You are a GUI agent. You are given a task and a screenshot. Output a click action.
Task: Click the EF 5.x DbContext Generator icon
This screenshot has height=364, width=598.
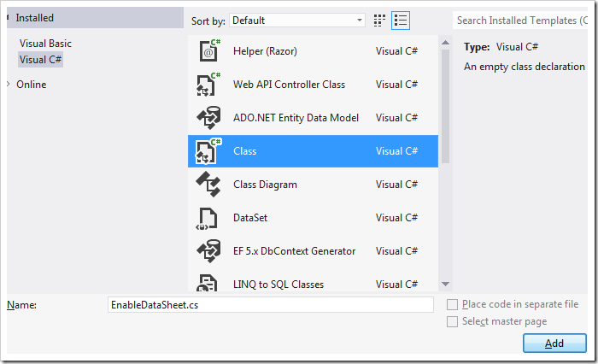[208, 250]
